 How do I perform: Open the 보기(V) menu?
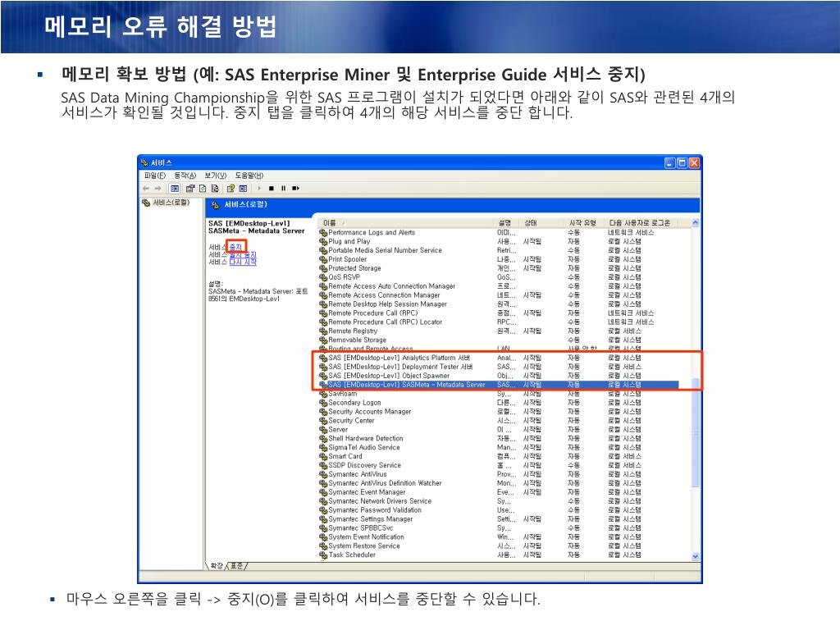(216, 176)
